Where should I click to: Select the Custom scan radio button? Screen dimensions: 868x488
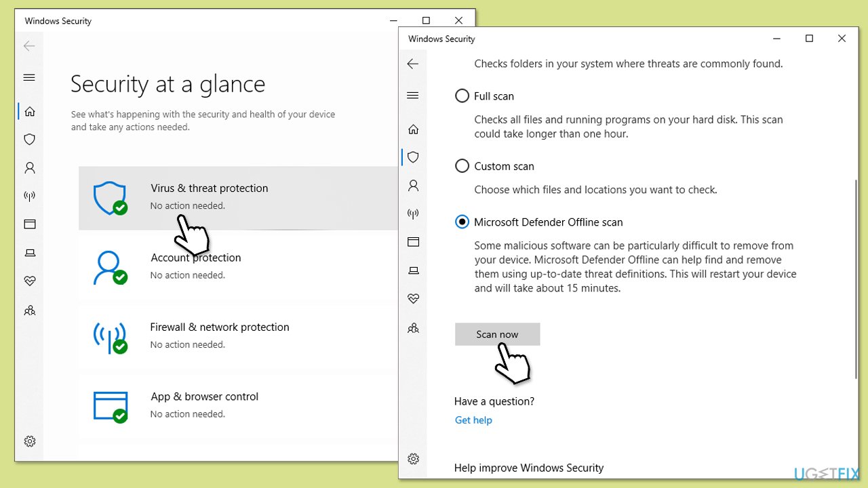462,166
